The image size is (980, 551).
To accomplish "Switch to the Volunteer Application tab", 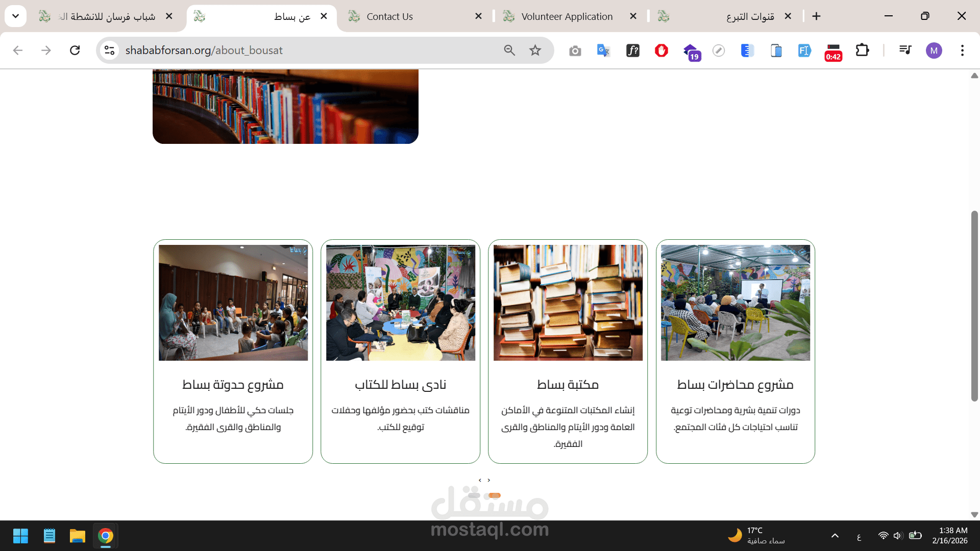I will tap(567, 16).
